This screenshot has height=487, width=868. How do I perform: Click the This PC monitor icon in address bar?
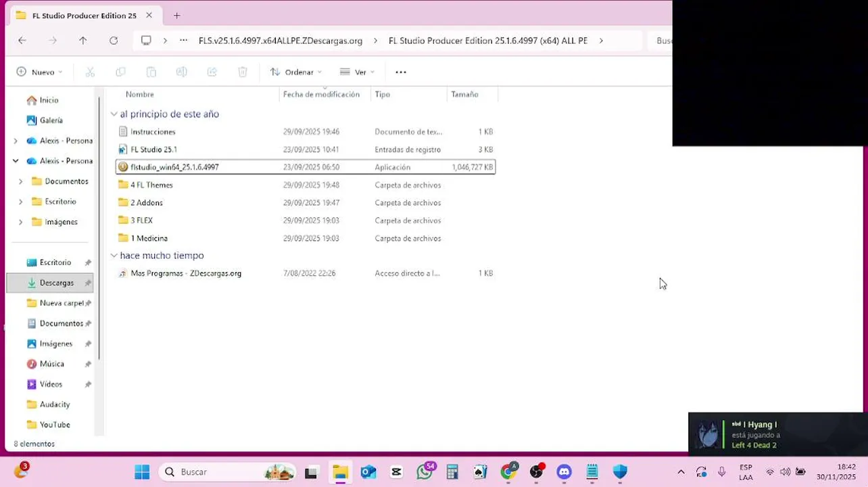point(146,41)
